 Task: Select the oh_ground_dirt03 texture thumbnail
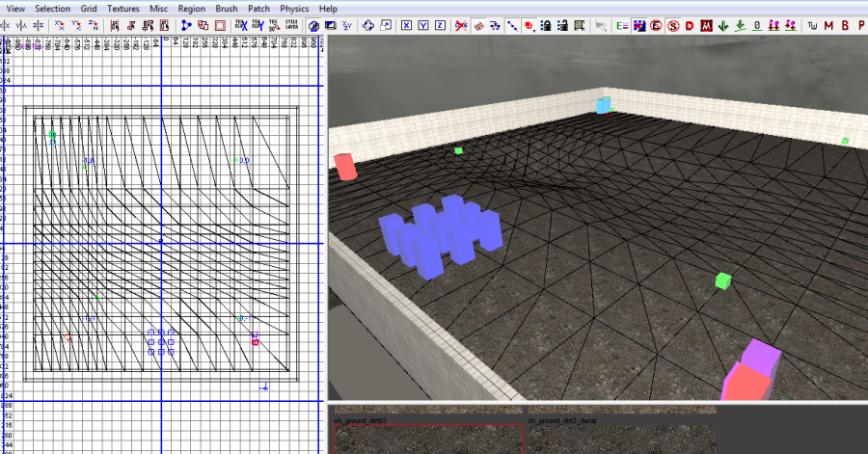tap(428, 439)
